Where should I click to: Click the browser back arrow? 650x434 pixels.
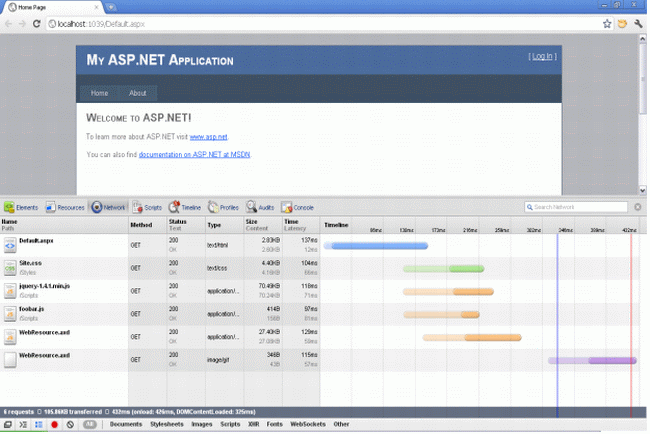coord(8,24)
